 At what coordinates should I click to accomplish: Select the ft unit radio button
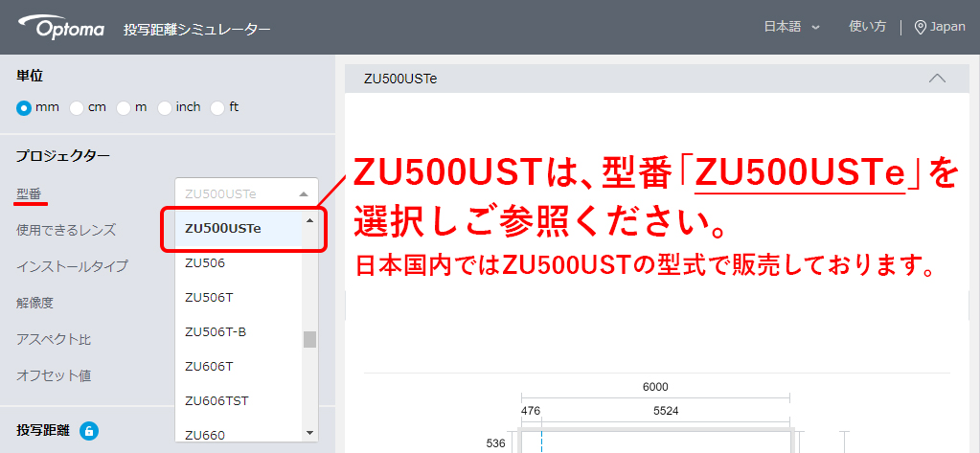click(x=217, y=107)
